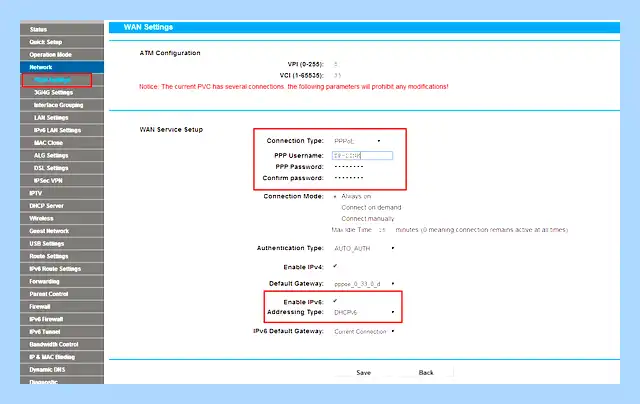Open Quick Setup in sidebar
This screenshot has height=404, width=640.
(62, 42)
